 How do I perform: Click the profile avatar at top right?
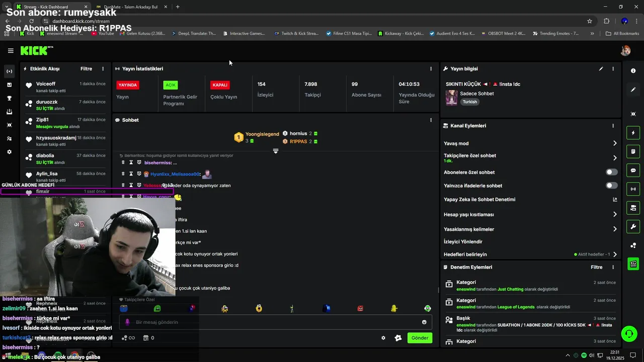626,51
